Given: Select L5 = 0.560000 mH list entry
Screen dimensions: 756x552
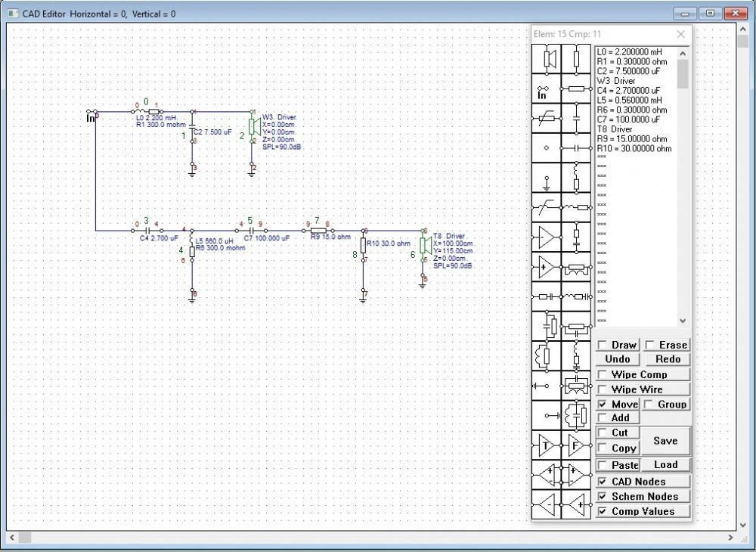Looking at the screenshot, I should (x=632, y=100).
